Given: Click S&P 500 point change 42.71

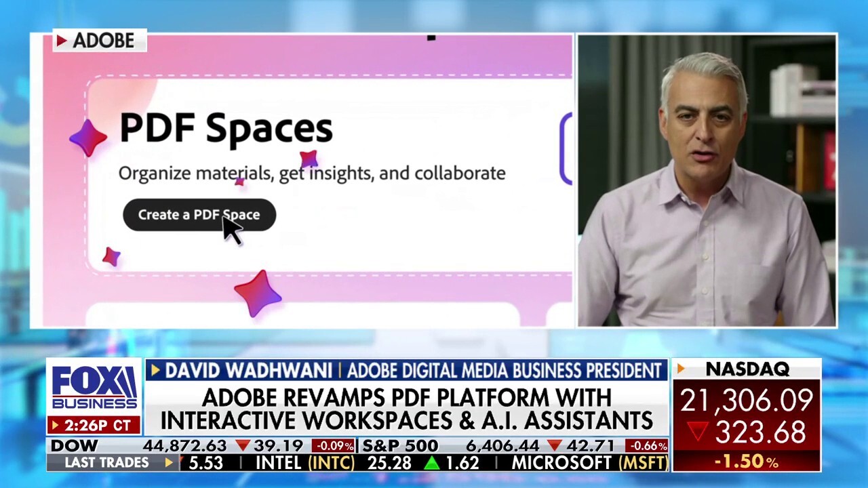Looking at the screenshot, I should 590,446.
